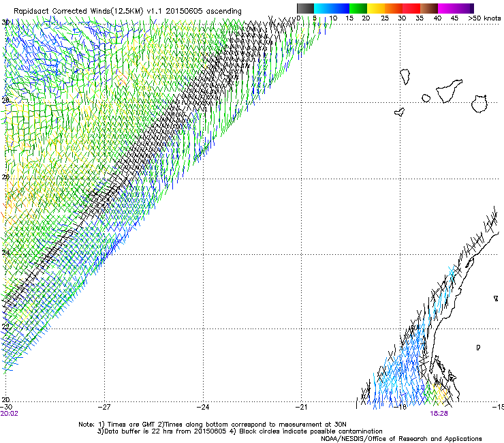Click the red 30-35 knots legend swatch
Viewport: 504px width, 443px height.
coord(411,8)
